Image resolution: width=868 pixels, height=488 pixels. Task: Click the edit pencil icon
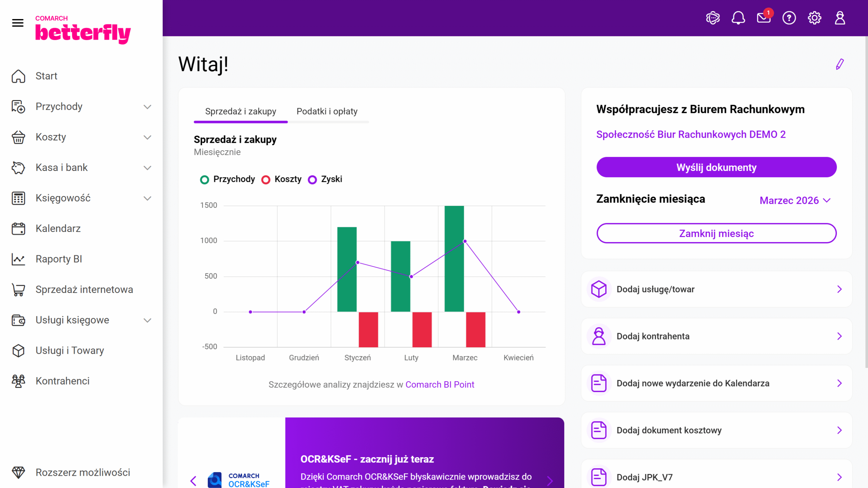(x=840, y=64)
